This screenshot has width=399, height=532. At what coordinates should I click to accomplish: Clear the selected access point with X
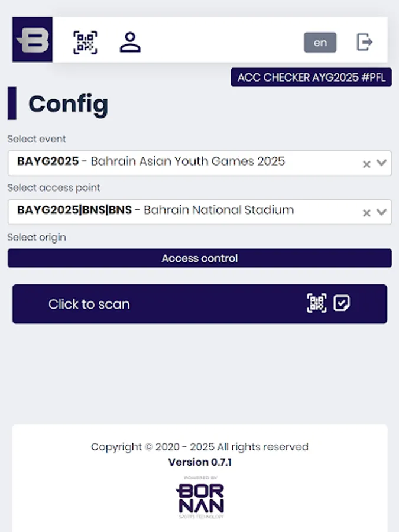(366, 212)
